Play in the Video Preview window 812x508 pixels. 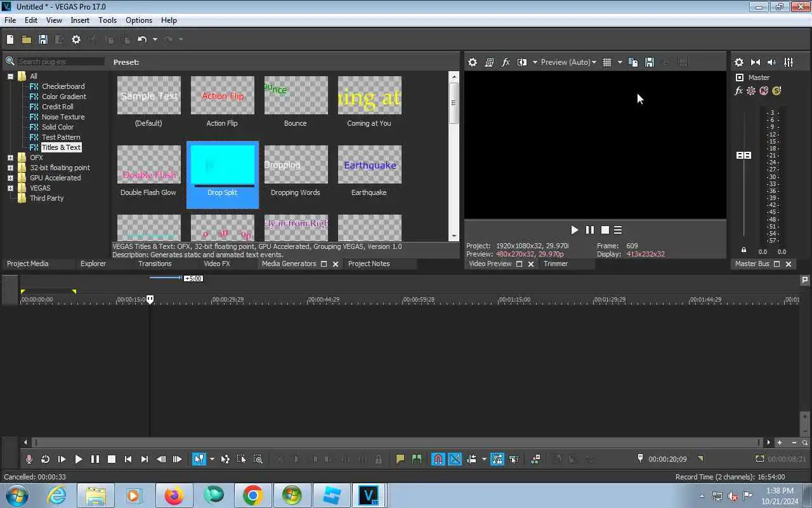point(575,230)
